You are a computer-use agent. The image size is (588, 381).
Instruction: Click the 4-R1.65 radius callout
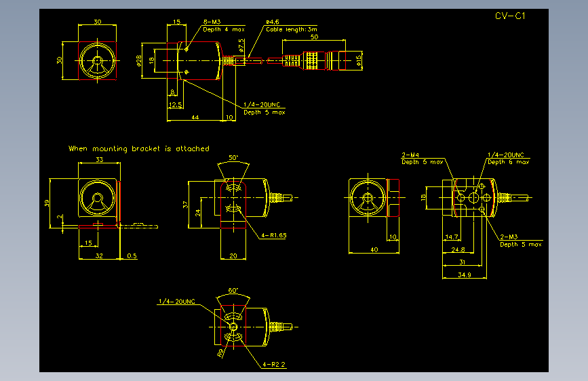(x=274, y=235)
